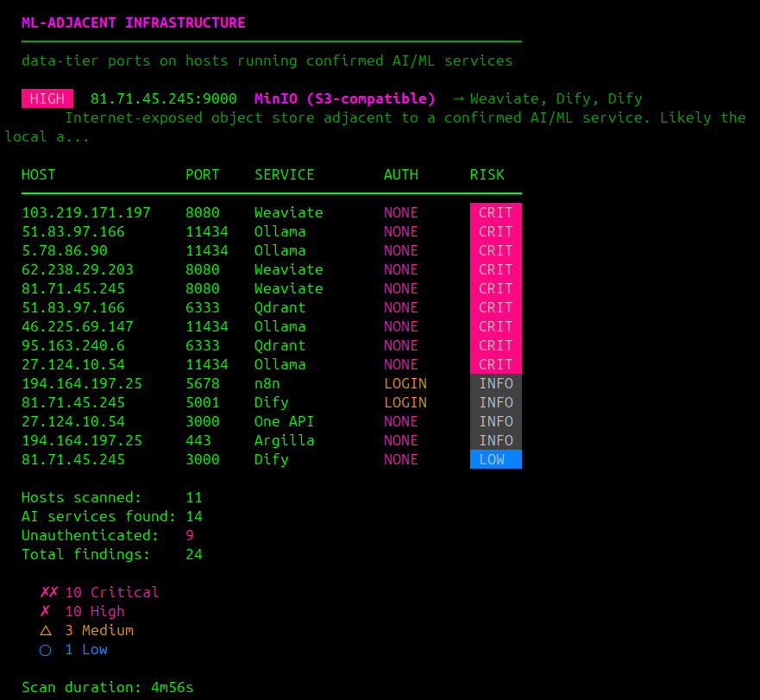Viewport: 760px width, 700px height.
Task: Click the HOST column header
Action: pyautogui.click(x=38, y=174)
